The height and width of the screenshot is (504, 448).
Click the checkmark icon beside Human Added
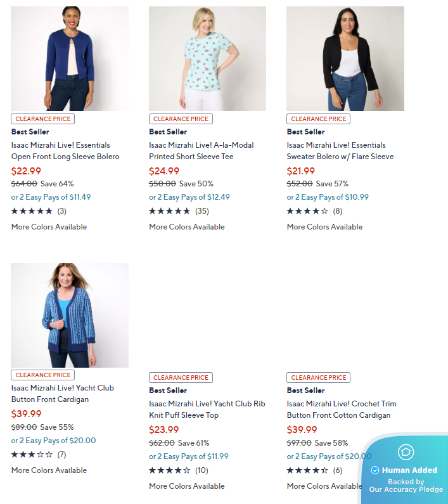pos(374,470)
